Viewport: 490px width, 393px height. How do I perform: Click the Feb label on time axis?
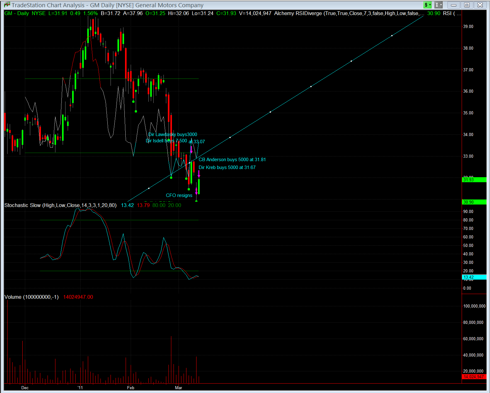pos(130,388)
